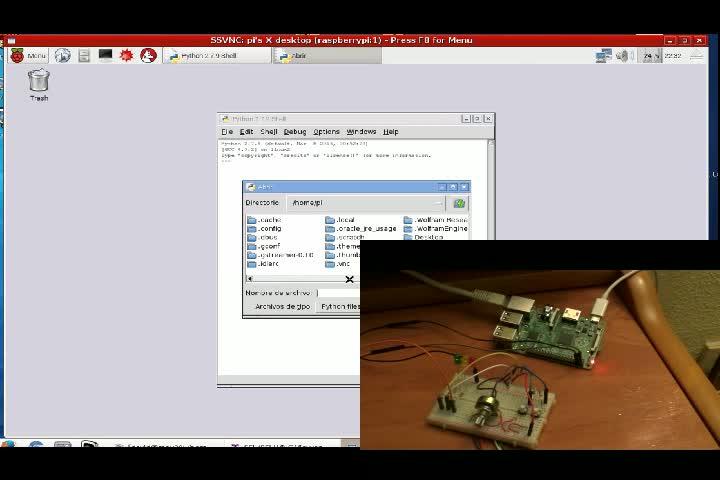Select the .dbus folder
720x480 pixels.
262,237
